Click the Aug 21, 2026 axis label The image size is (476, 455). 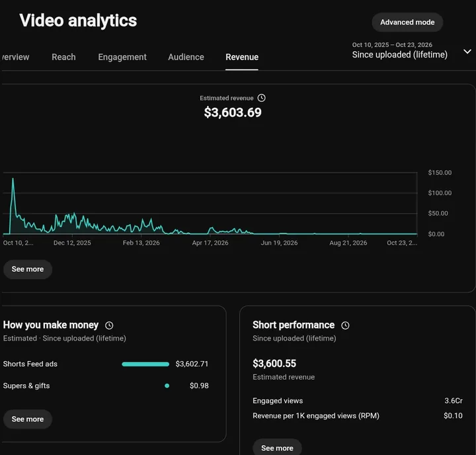point(348,243)
